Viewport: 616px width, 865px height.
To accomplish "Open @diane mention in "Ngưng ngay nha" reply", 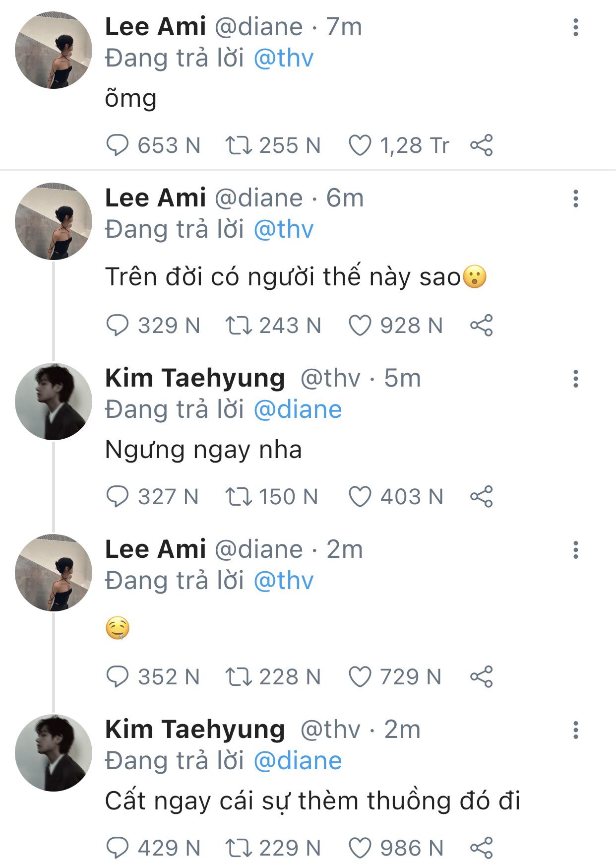I will (298, 410).
